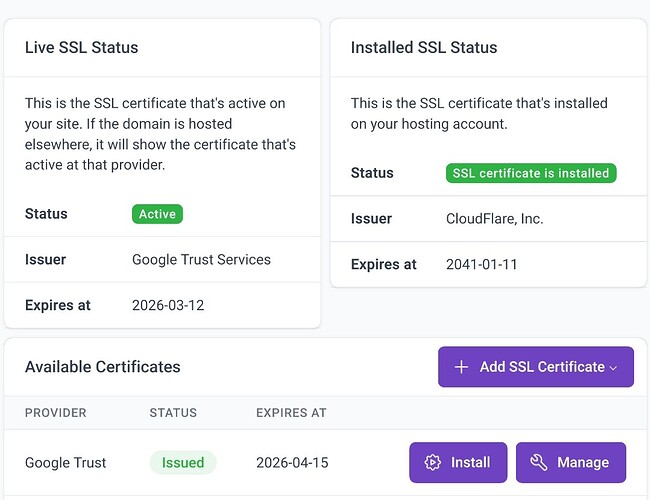650x500 pixels.
Task: Select the Google Trust Services issuer text
Action: pos(201,259)
